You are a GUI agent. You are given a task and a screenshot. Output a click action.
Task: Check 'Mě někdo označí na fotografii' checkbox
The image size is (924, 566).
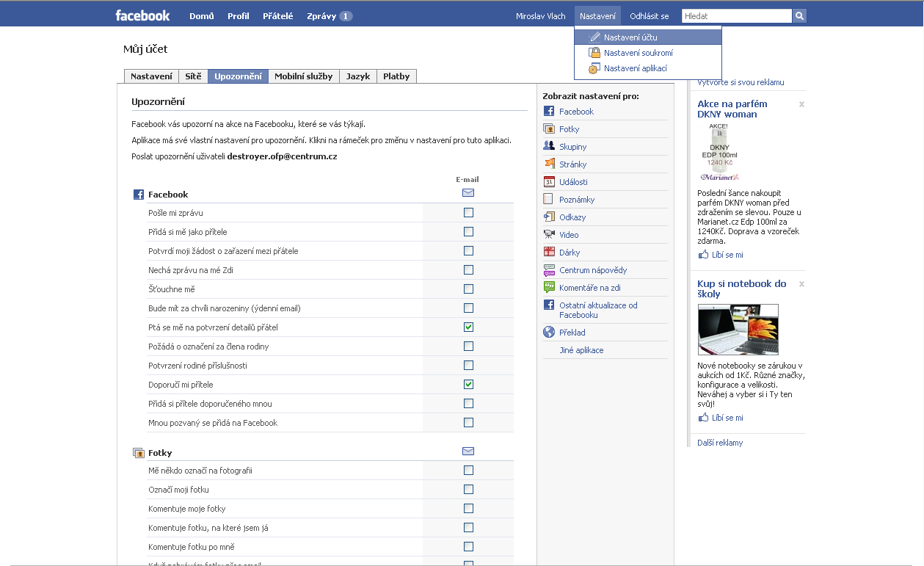click(468, 471)
